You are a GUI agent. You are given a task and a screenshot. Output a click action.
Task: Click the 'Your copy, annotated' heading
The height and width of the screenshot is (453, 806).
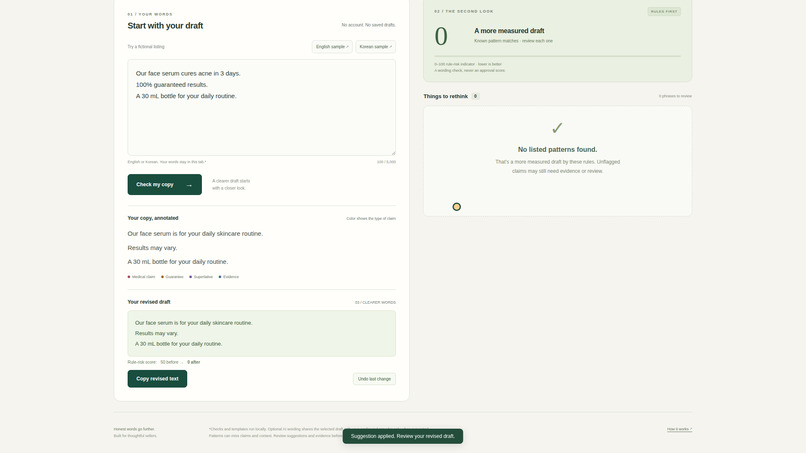tap(153, 218)
